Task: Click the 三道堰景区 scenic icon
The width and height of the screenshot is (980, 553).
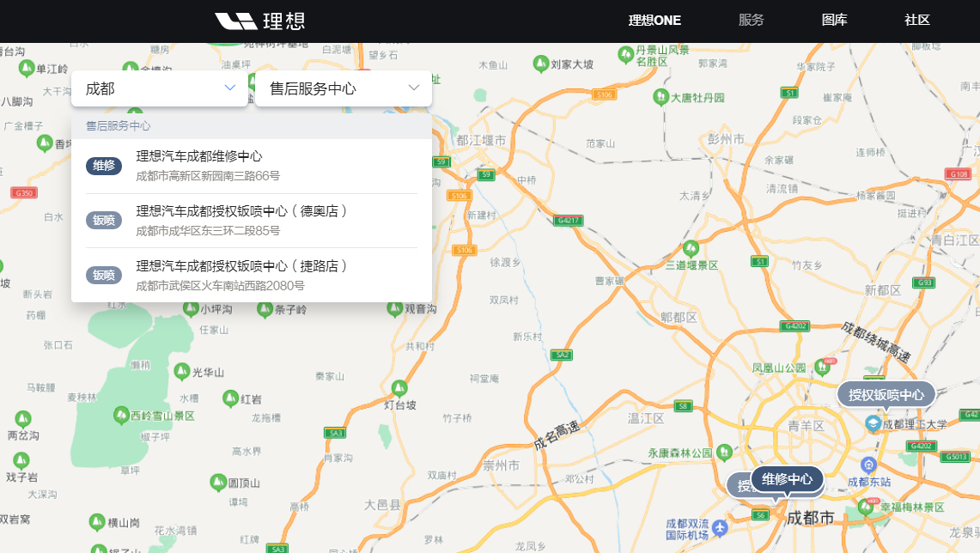Action: 691,249
